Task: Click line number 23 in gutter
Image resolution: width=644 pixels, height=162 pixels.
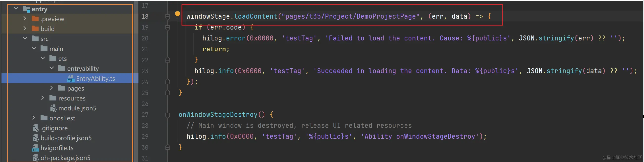Action: pyautogui.click(x=145, y=71)
